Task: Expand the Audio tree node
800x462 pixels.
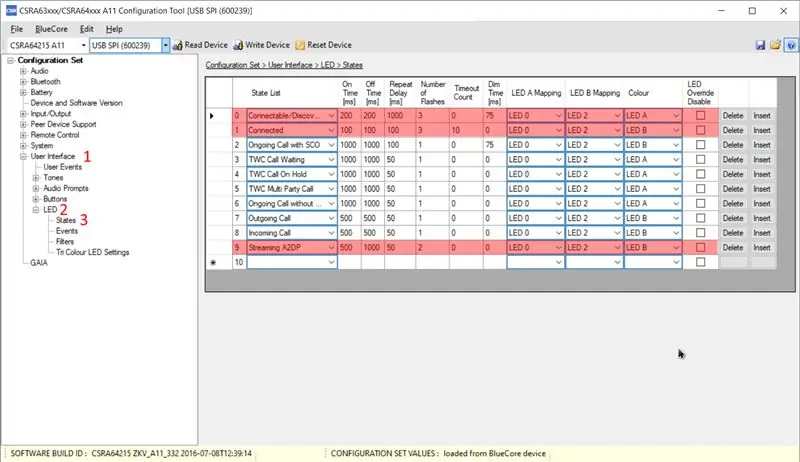Action: click(23, 71)
